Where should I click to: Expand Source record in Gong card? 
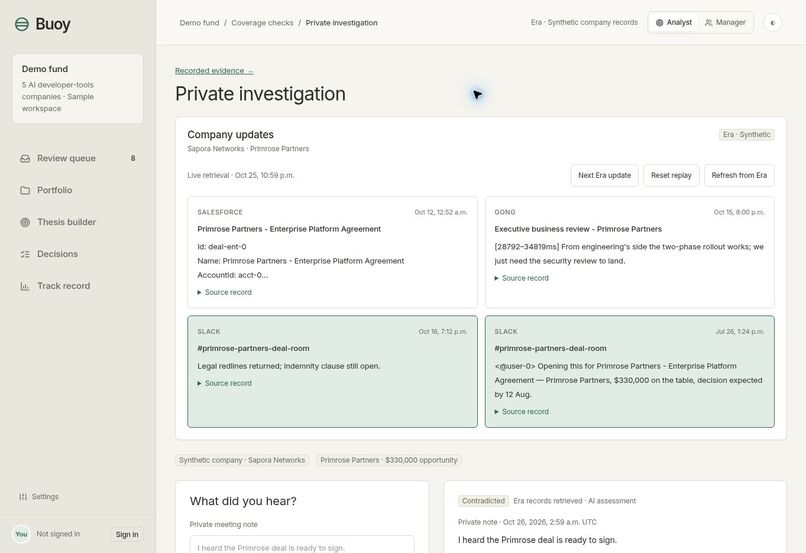click(x=522, y=278)
